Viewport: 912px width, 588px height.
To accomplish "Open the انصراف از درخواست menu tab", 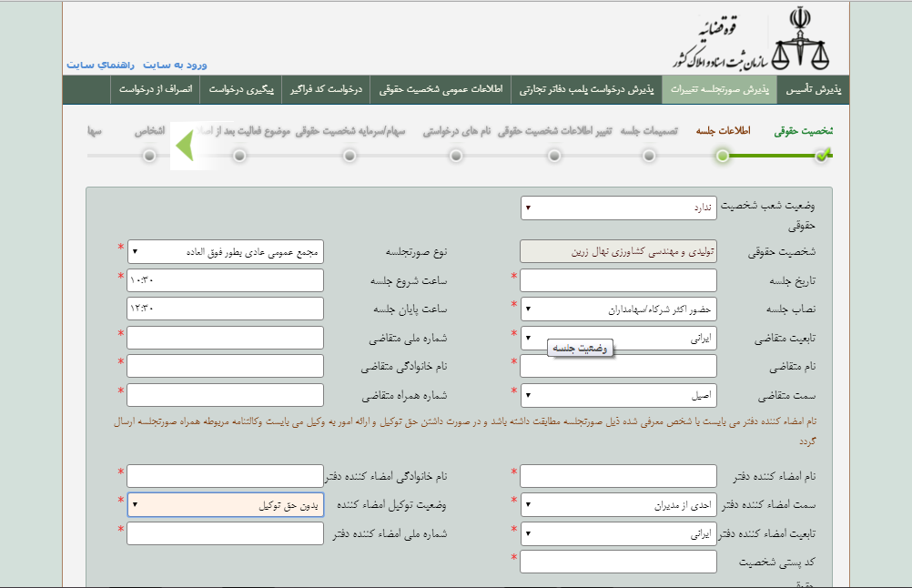I will [x=156, y=89].
